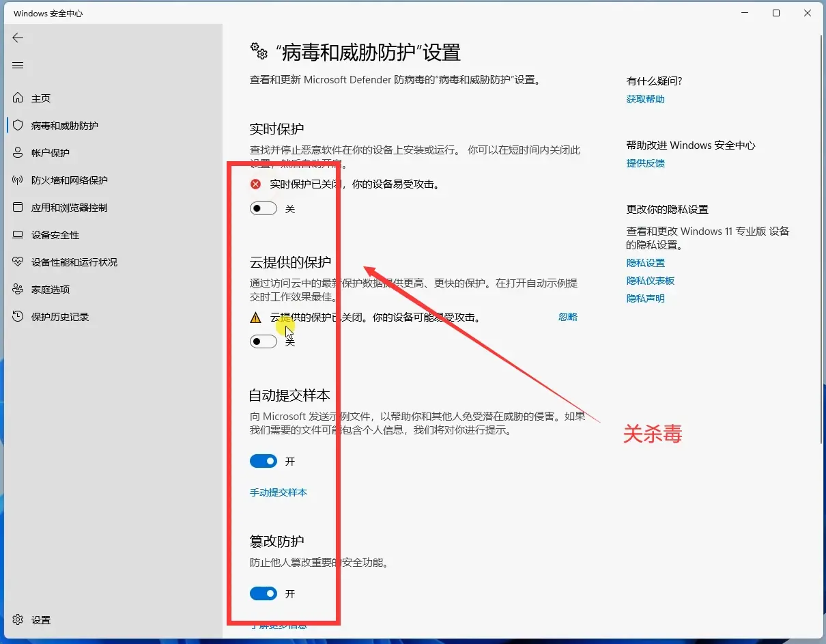826x644 pixels.
Task: Click the 自动提交样本 heading
Action: point(289,395)
